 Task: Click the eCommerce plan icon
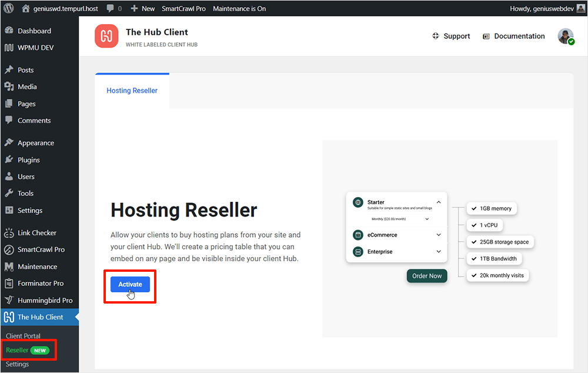pyautogui.click(x=358, y=235)
